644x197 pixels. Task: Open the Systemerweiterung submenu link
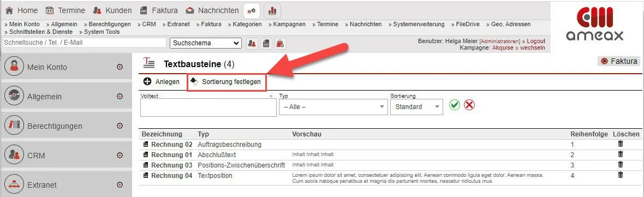[x=416, y=24]
